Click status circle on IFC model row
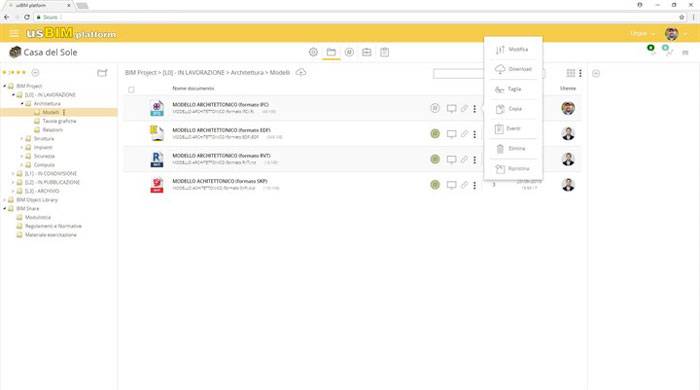 pyautogui.click(x=435, y=108)
